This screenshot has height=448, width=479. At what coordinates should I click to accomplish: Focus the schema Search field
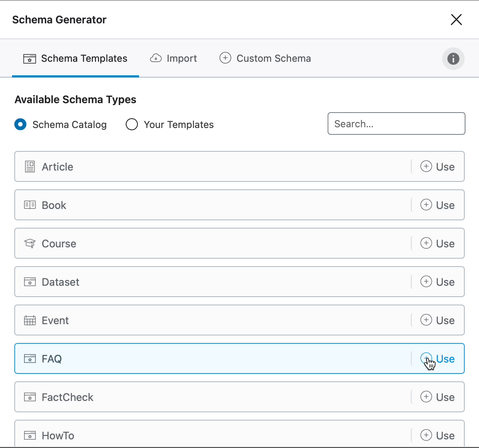(x=396, y=123)
